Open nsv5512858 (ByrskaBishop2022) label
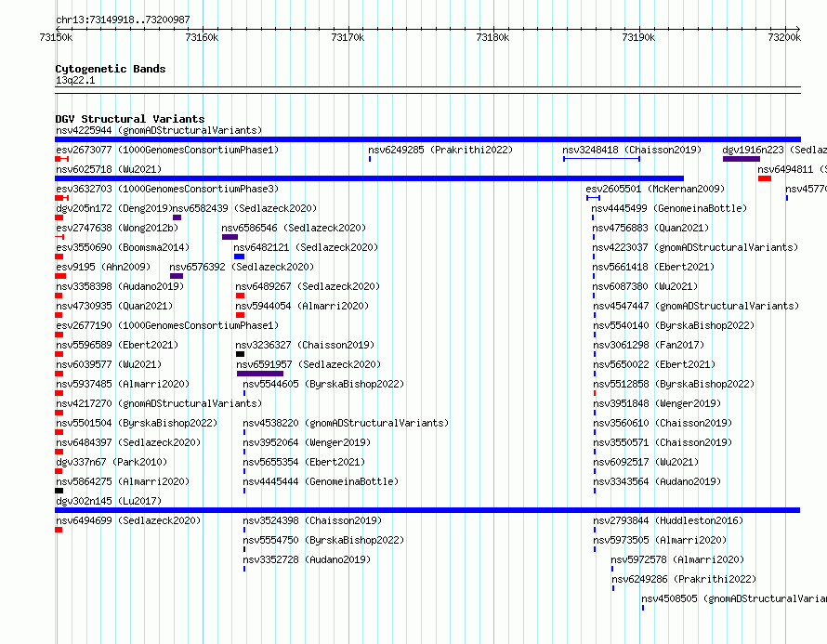Image resolution: width=827 pixels, height=644 pixels. [674, 384]
